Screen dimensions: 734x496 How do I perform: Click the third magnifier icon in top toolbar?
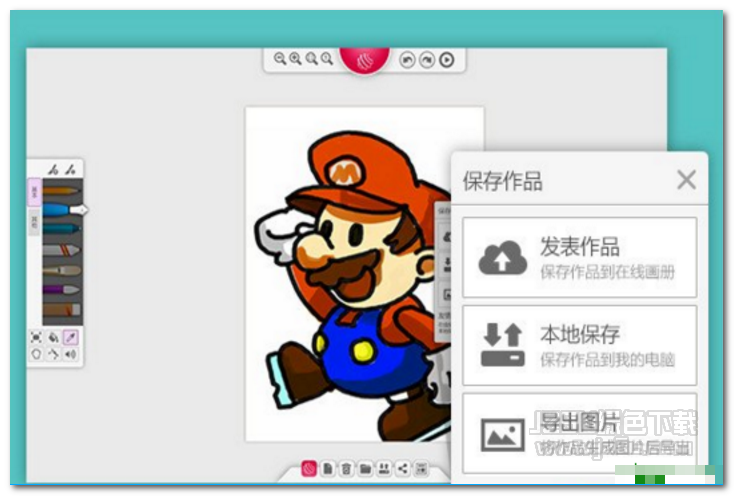[x=311, y=58]
